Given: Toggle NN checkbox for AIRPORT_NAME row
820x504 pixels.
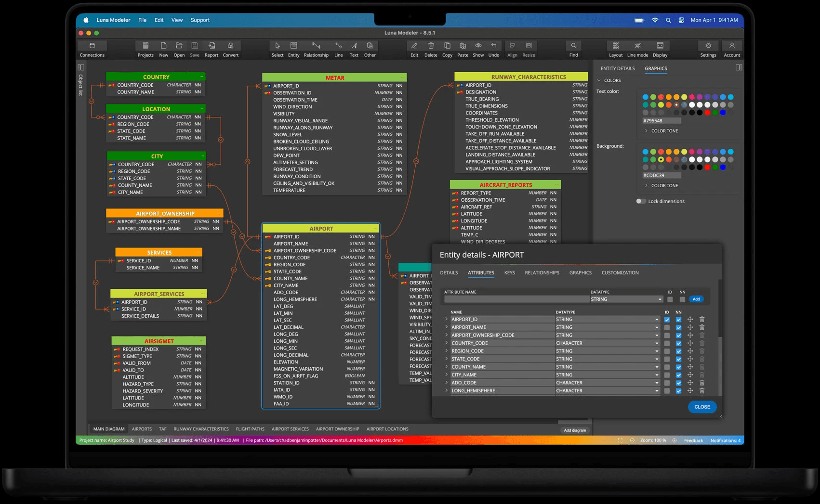Looking at the screenshot, I should tap(678, 327).
